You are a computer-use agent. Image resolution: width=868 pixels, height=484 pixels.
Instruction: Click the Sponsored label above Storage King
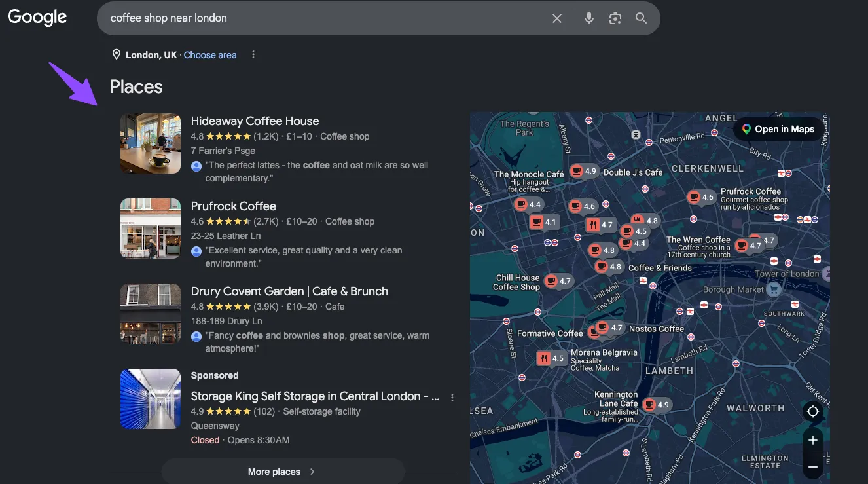(215, 375)
